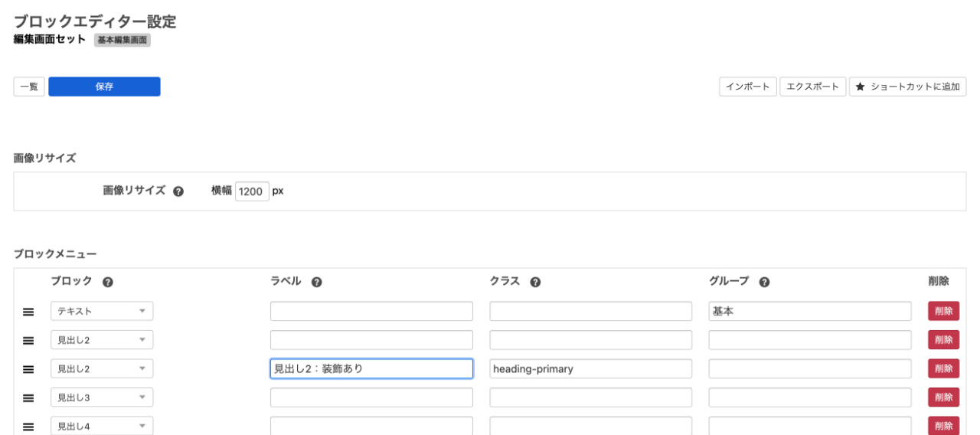Click help icon beside ラベル column header
This screenshot has height=435, width=980.
pos(316,283)
